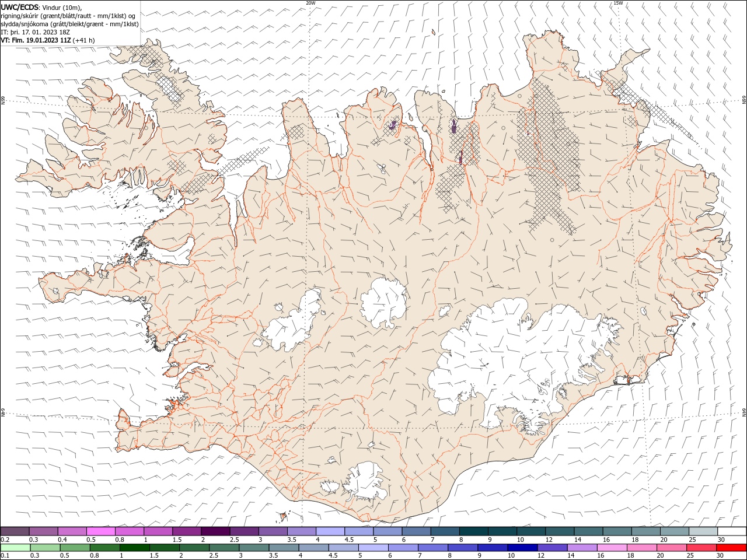
Task: Click the 0.2 swatch in the upper legend row
Action: (15, 531)
